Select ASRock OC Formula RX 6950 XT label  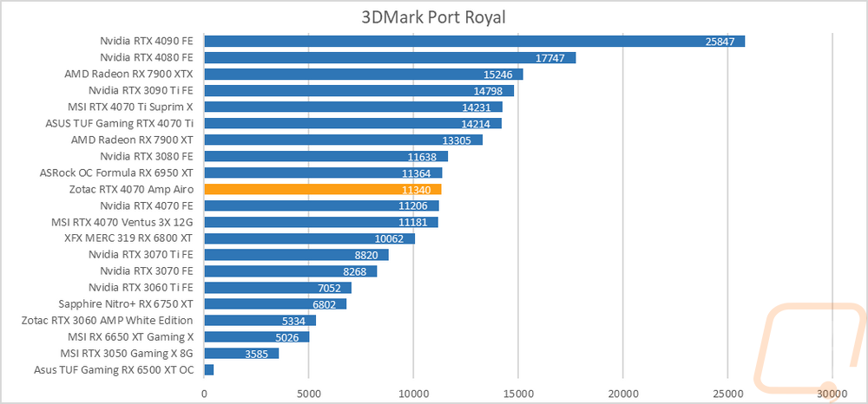pyautogui.click(x=117, y=173)
